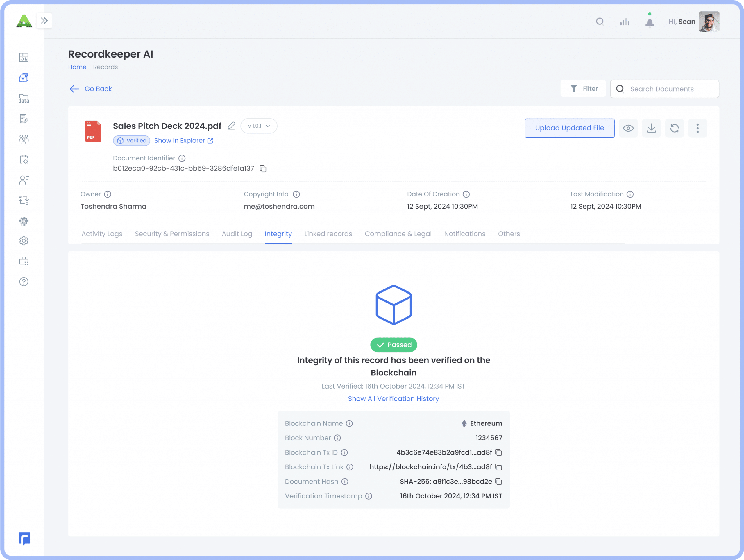This screenshot has width=744, height=560.
Task: Click the refresh sync icon
Action: [x=674, y=128]
